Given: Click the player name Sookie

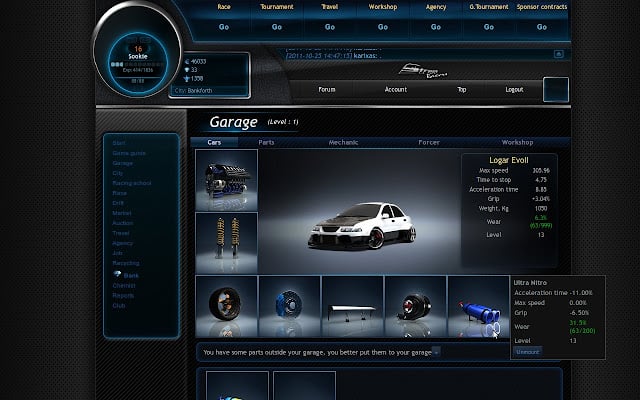Looking at the screenshot, I should coord(138,57).
